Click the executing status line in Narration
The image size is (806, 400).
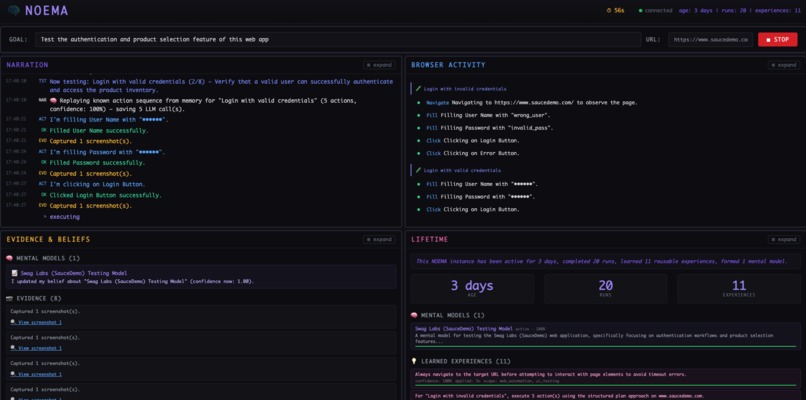pos(65,217)
